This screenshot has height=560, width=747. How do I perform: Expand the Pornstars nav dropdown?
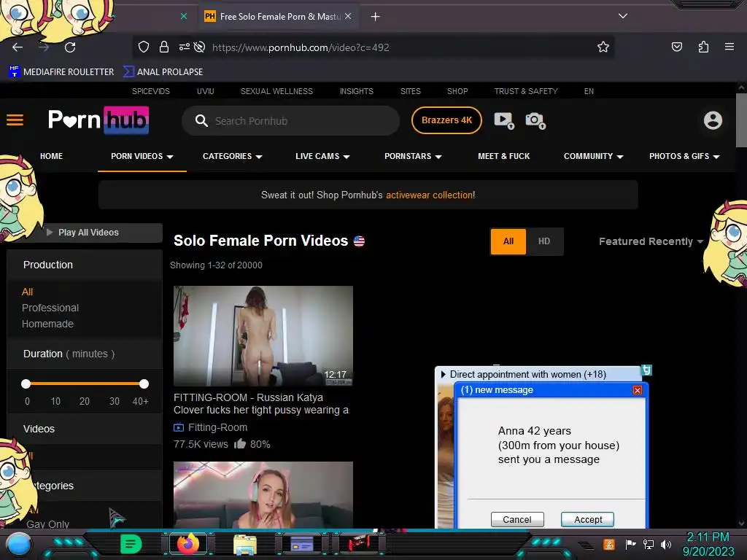413,156
